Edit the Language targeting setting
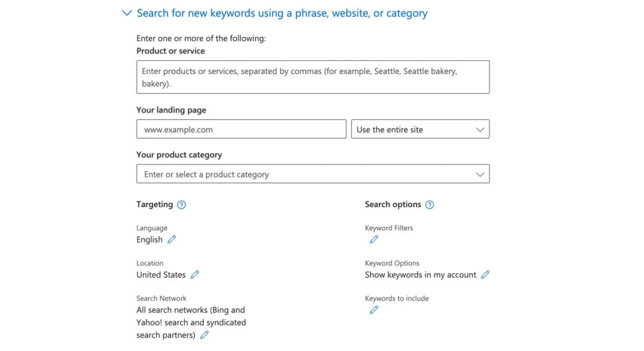 (x=172, y=239)
